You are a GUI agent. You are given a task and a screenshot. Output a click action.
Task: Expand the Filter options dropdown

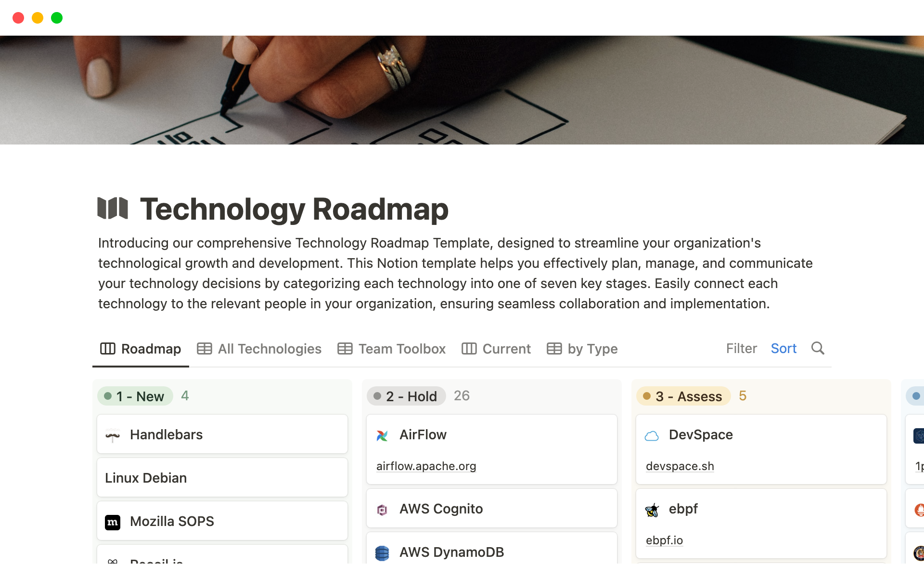click(741, 348)
